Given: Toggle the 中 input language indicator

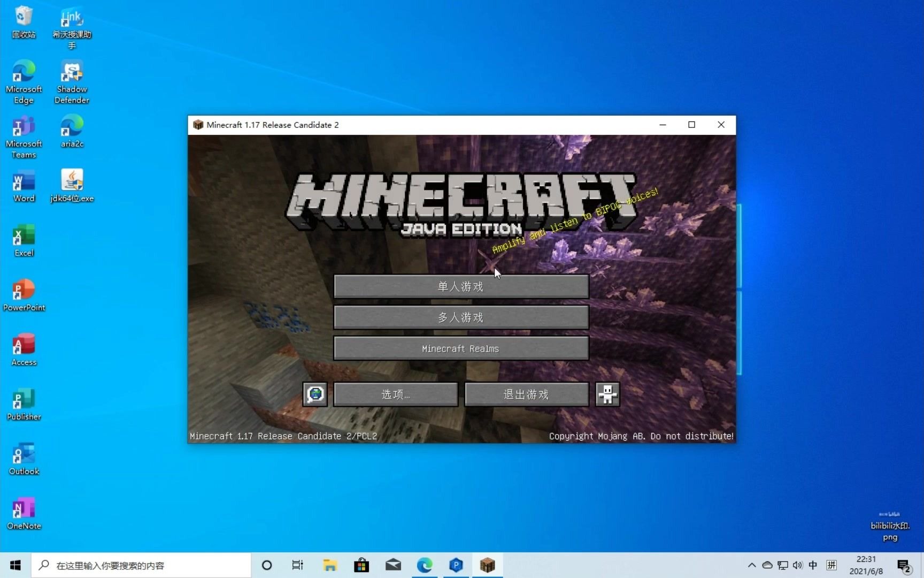Looking at the screenshot, I should (x=813, y=565).
